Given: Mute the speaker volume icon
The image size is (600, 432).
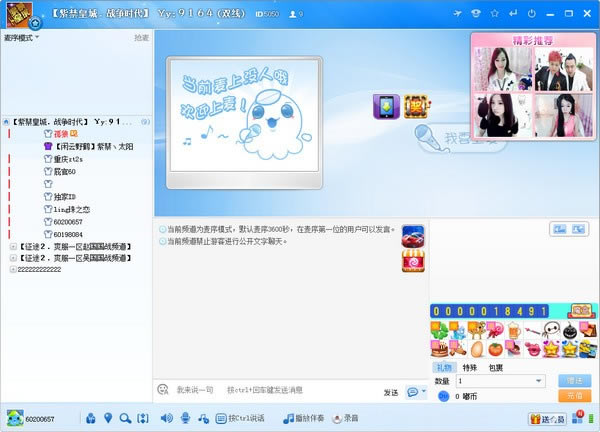Looking at the screenshot, I should click(x=166, y=418).
